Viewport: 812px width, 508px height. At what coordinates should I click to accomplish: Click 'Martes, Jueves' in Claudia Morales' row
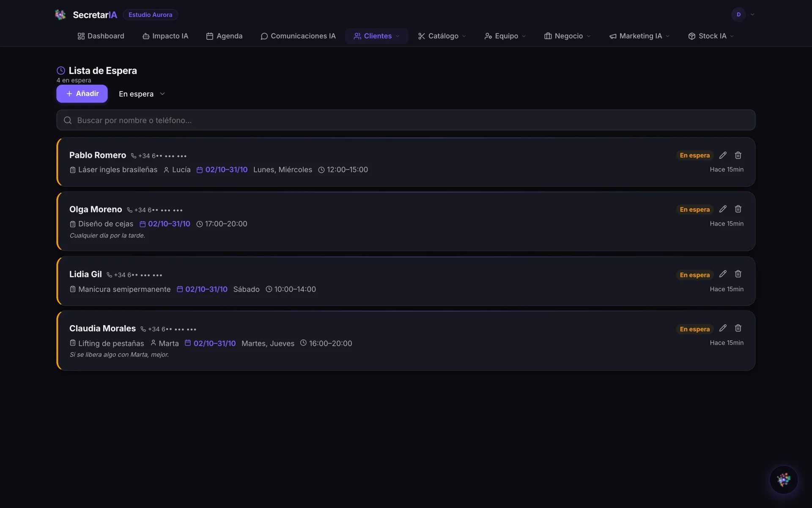click(268, 343)
